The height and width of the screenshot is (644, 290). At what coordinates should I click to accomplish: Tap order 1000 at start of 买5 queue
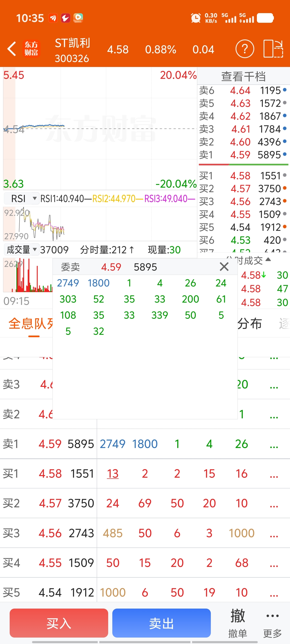[113, 592]
